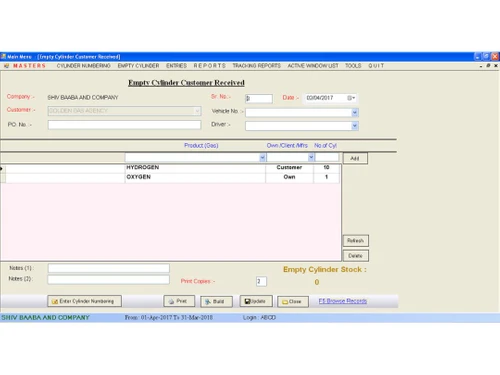Click the Refresh button
This screenshot has height=375, width=500.
tap(356, 241)
